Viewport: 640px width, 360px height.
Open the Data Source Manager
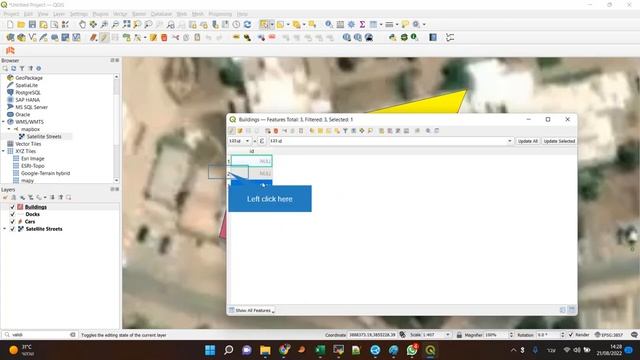pos(10,38)
